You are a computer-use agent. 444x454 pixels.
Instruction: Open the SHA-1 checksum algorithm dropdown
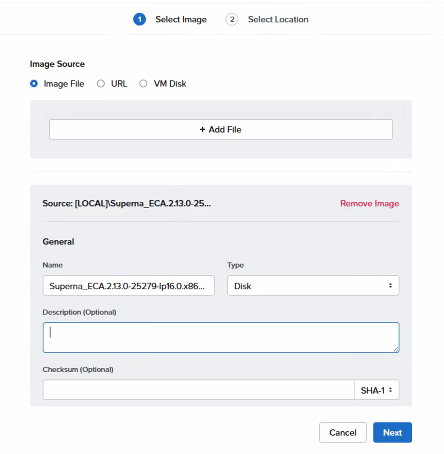tap(377, 390)
